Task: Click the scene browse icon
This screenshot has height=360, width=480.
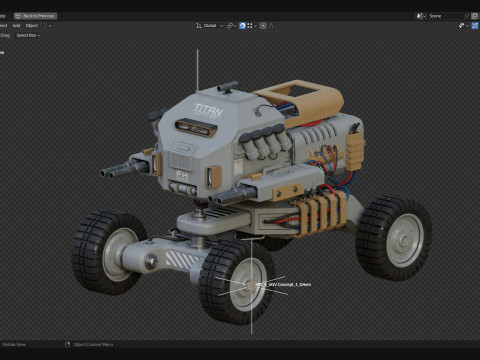Action: (421, 16)
